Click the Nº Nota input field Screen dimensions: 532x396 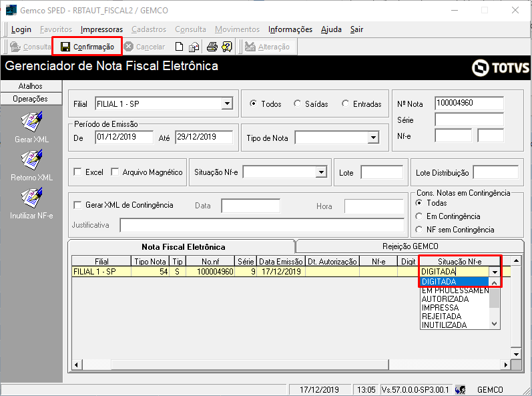pos(469,103)
